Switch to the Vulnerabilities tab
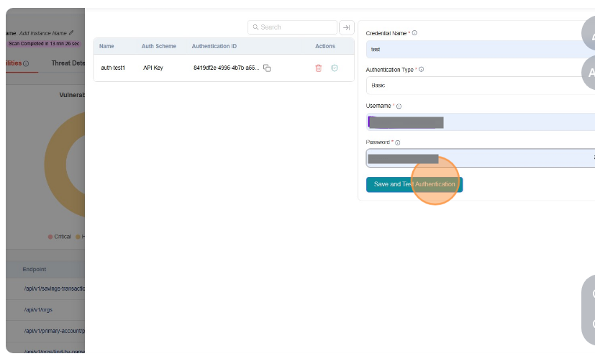The image size is (595, 364). [x=14, y=63]
